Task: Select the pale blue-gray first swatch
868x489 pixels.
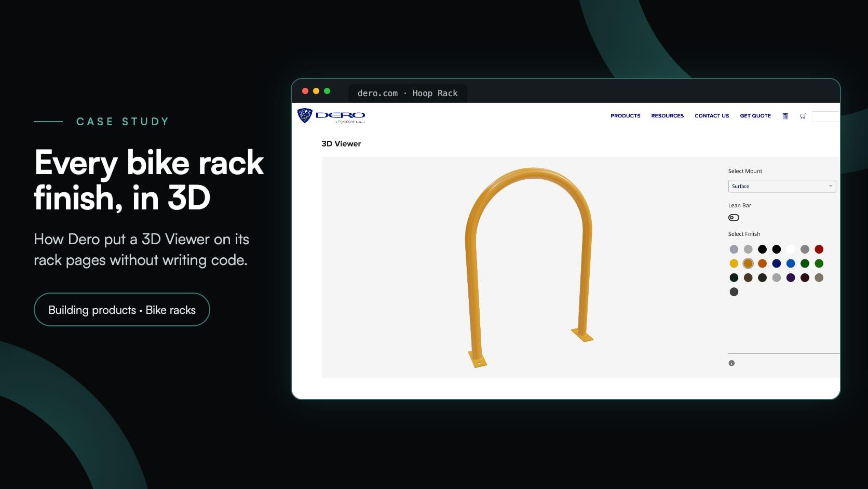Action: click(734, 249)
